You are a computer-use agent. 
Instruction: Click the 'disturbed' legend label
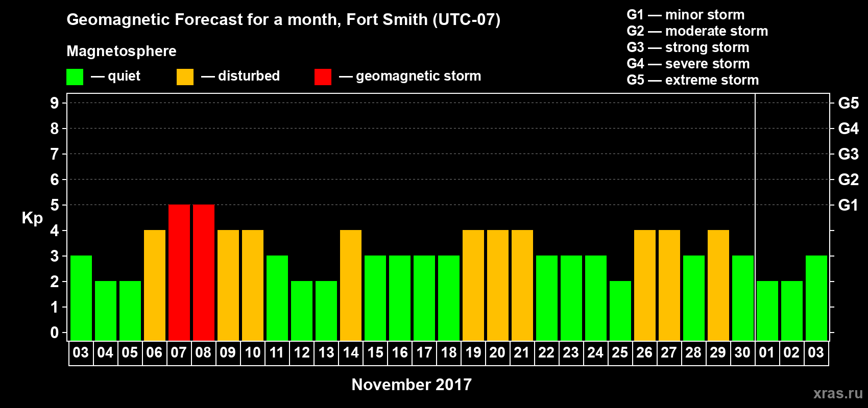[x=249, y=76]
